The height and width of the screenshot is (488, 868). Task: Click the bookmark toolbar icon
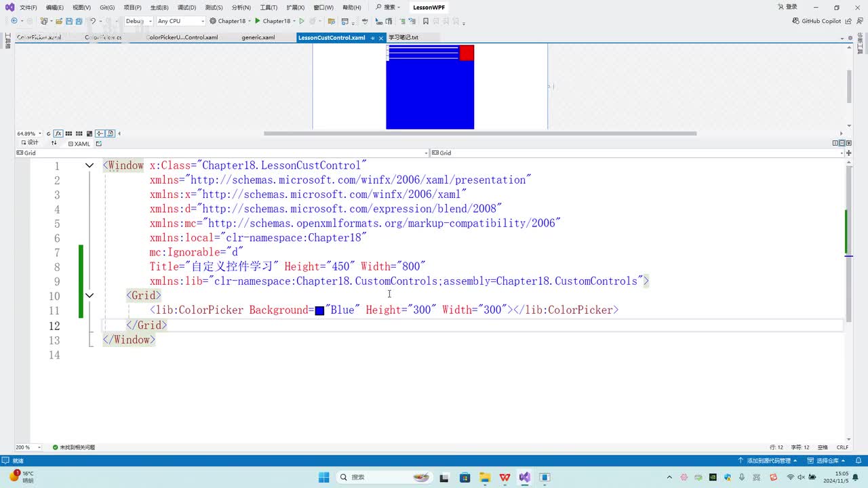pos(426,21)
